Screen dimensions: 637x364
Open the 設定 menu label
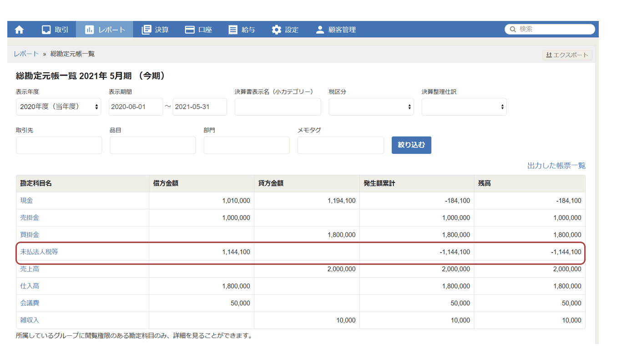click(x=292, y=30)
